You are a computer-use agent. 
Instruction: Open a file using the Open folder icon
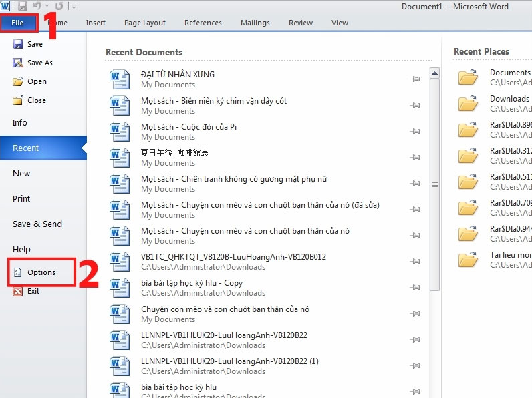pyautogui.click(x=18, y=81)
